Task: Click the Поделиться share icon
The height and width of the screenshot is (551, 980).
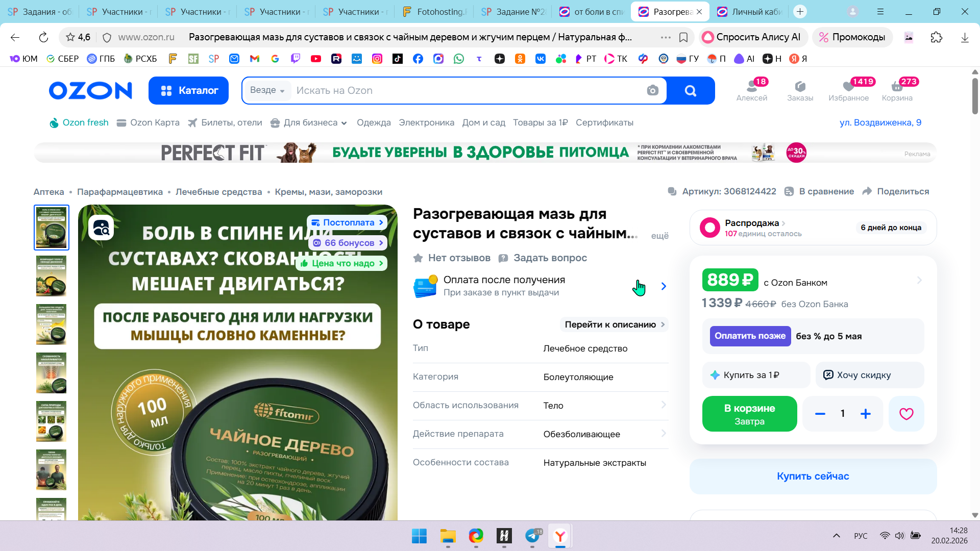Action: point(867,191)
